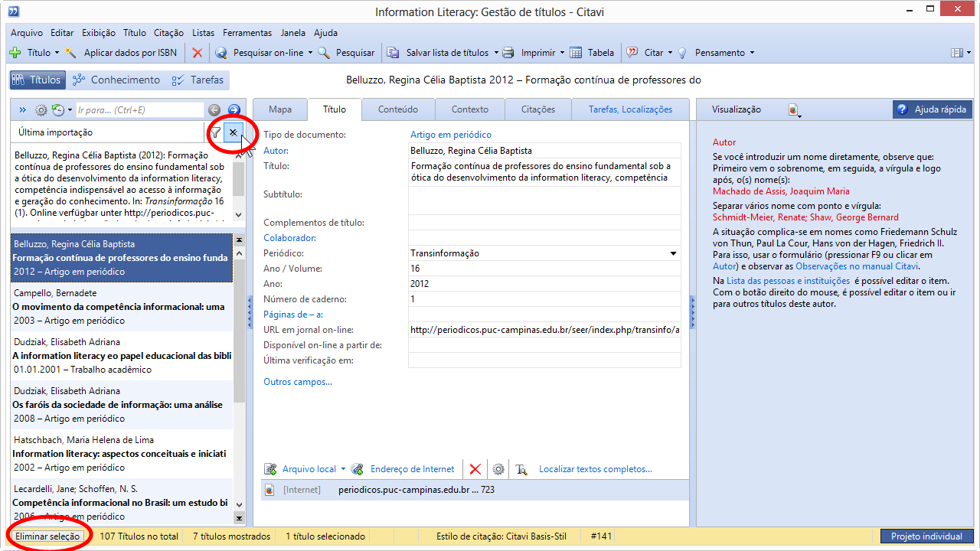The image size is (980, 551).
Task: Close the Última importação filter with X
Action: [234, 132]
